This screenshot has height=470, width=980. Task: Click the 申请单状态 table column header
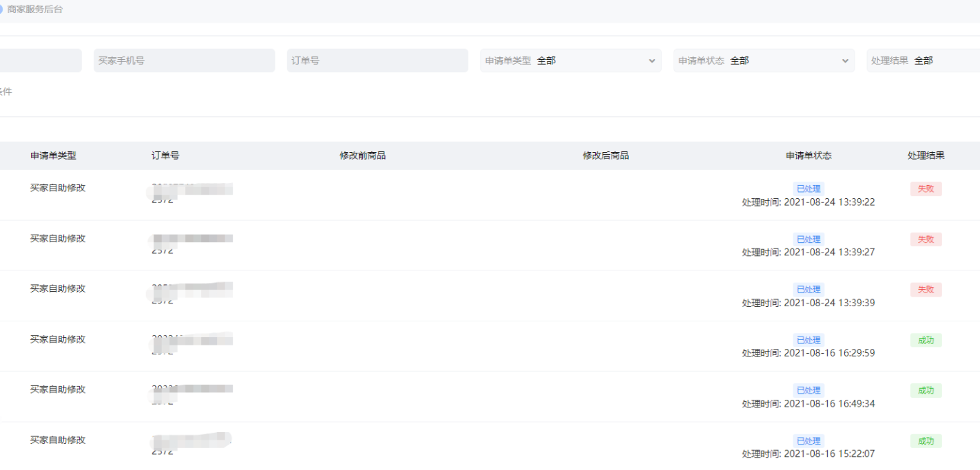coord(809,156)
